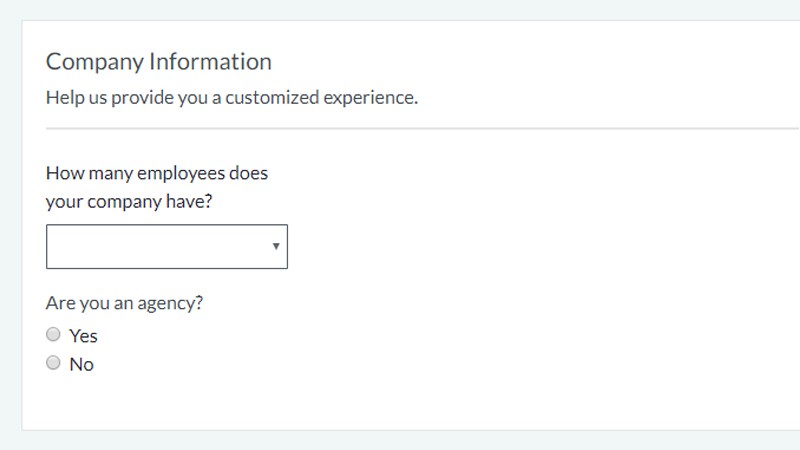The width and height of the screenshot is (800, 450).
Task: Click the "Are you an agency?" question
Action: (x=124, y=303)
